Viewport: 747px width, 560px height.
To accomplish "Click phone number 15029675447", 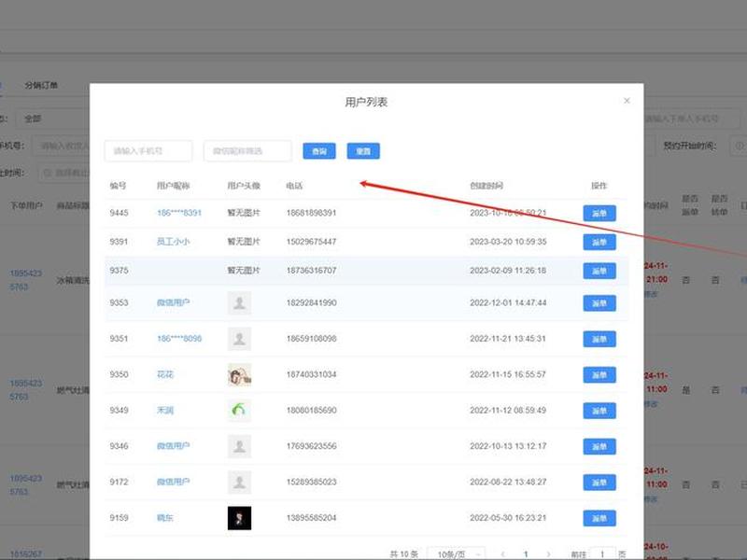I will tap(312, 242).
